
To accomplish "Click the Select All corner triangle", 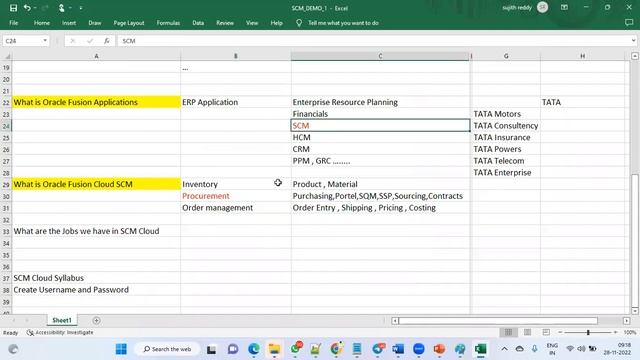I will (x=6, y=56).
